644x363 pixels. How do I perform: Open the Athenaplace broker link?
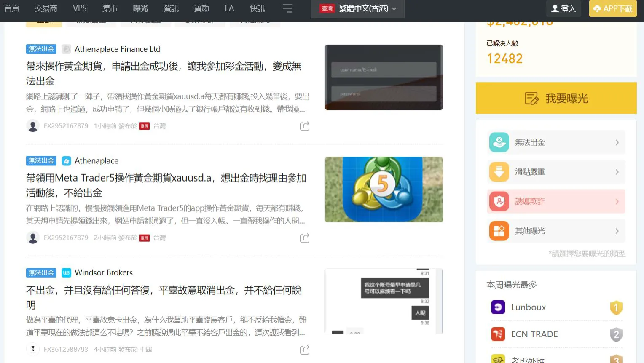97,161
